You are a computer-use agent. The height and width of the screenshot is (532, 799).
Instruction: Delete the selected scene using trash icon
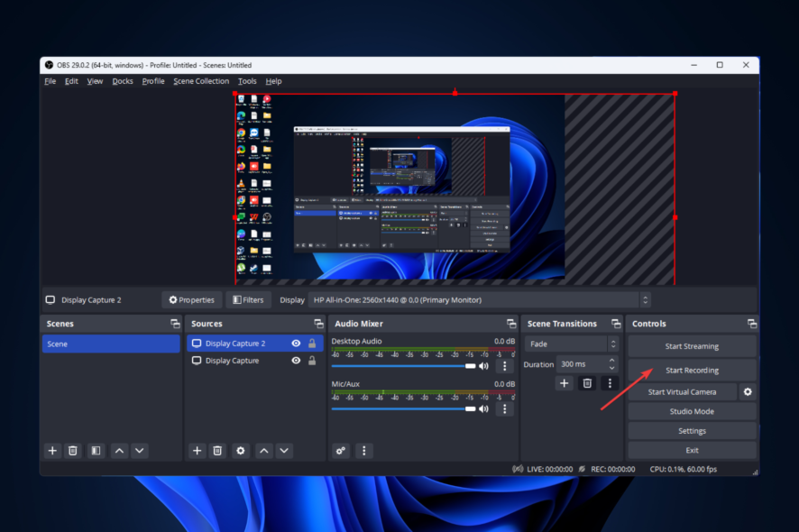coord(73,450)
